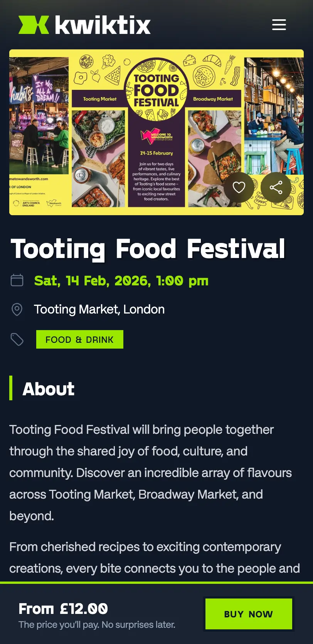Click the 'No surprises later' price note
313x644 pixels.
[x=97, y=625]
